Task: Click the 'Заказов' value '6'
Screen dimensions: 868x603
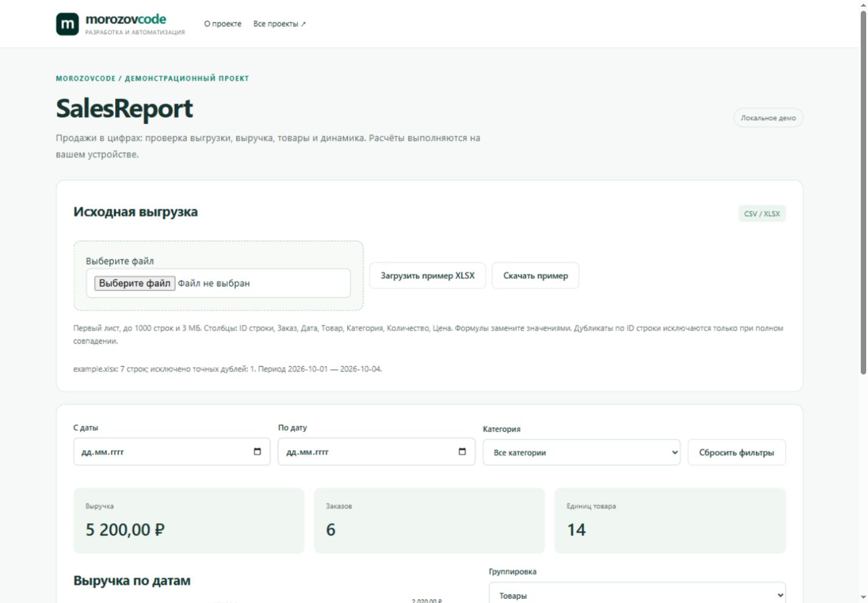Action: (x=331, y=530)
